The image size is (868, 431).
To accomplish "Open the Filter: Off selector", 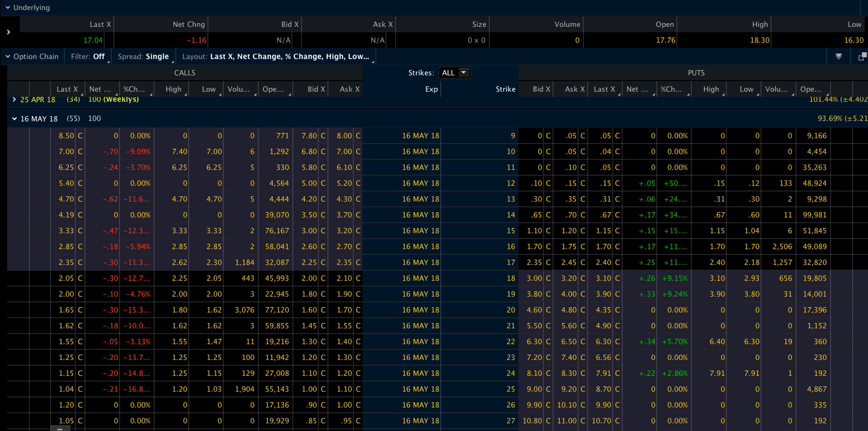I will [88, 57].
